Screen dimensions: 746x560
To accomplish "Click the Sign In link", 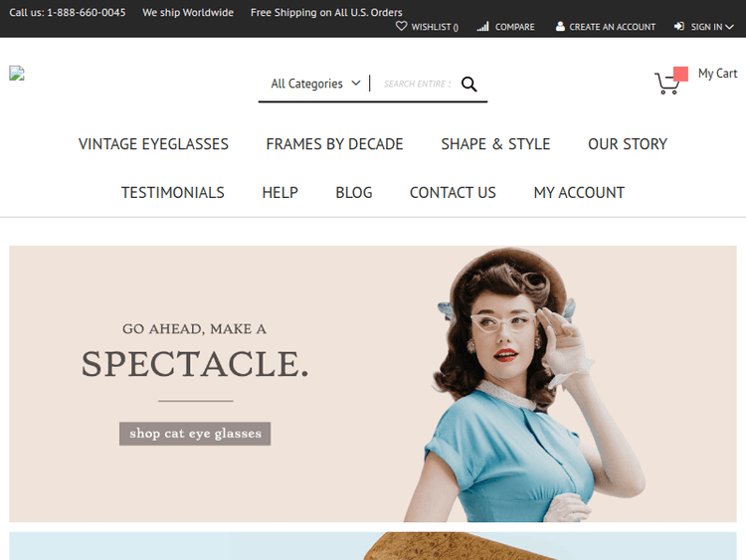I will click(706, 27).
